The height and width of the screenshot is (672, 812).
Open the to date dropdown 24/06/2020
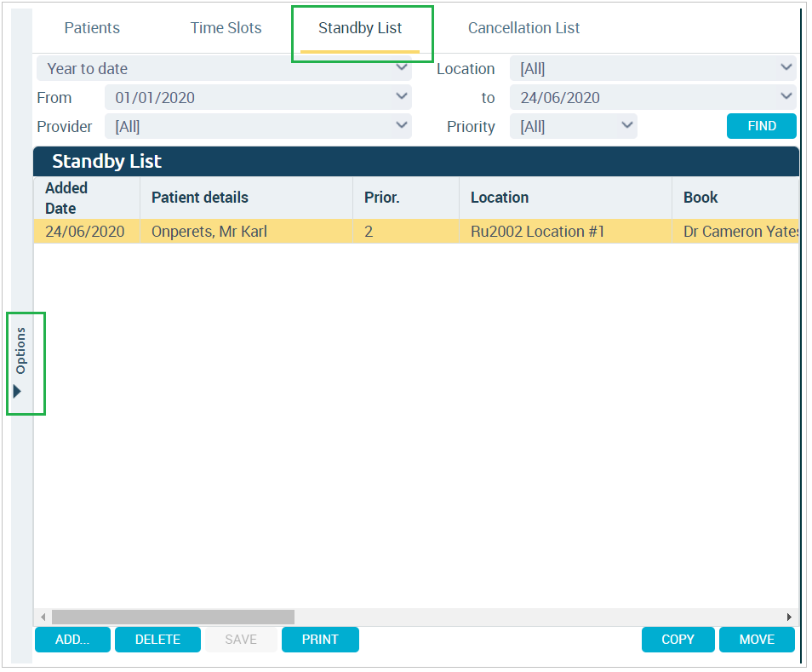point(653,97)
